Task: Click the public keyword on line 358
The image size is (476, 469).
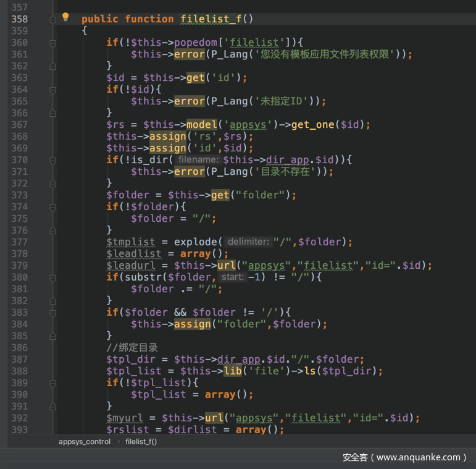Action: (100, 19)
